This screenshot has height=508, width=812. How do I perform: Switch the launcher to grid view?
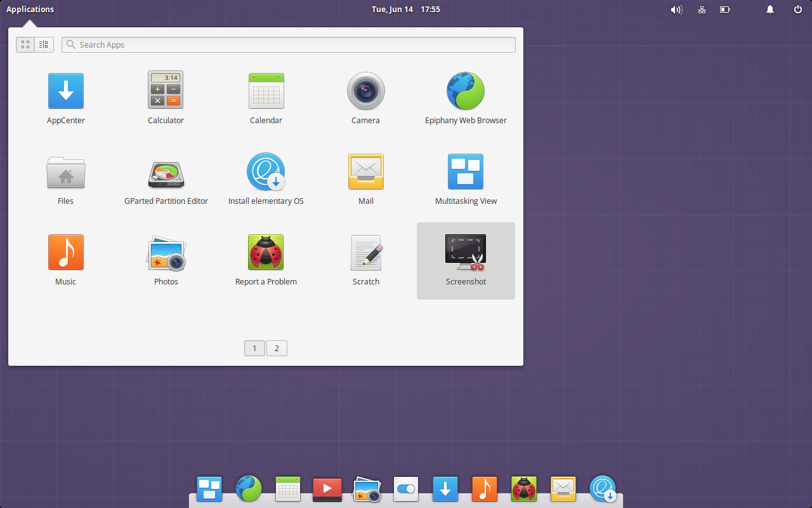coord(25,44)
